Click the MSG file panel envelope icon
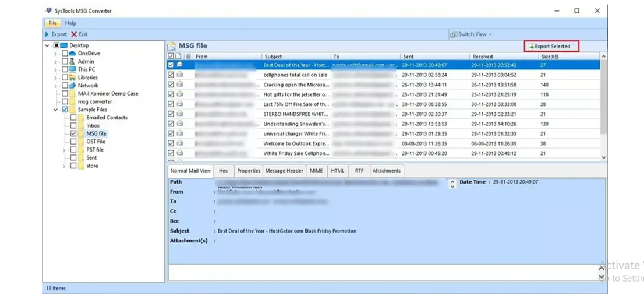Image resolution: width=644 pixels, height=299 pixels. [172, 45]
